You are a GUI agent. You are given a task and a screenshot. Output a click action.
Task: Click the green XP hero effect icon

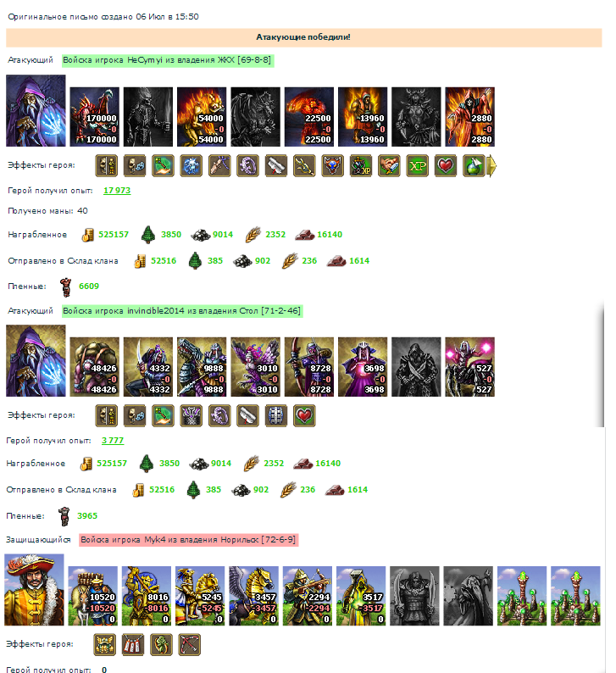(x=418, y=165)
